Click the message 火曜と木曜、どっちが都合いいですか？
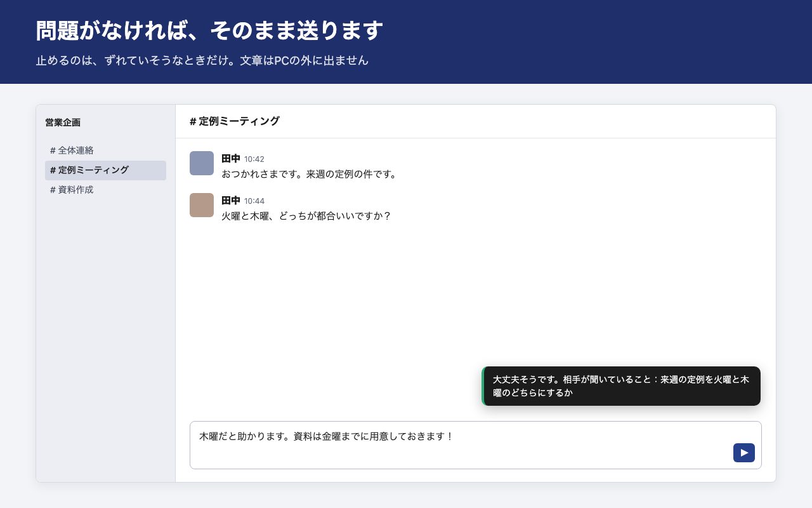The width and height of the screenshot is (812, 508). (307, 216)
